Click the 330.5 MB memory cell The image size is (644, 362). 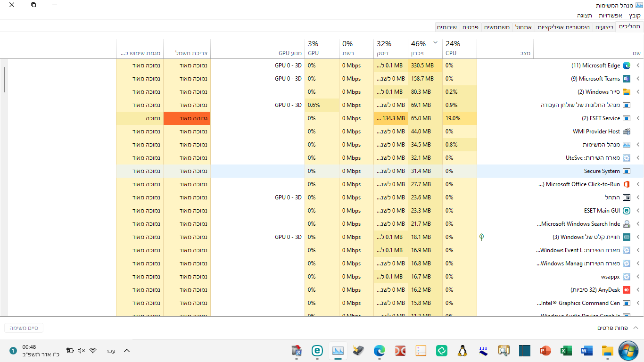coord(425,66)
